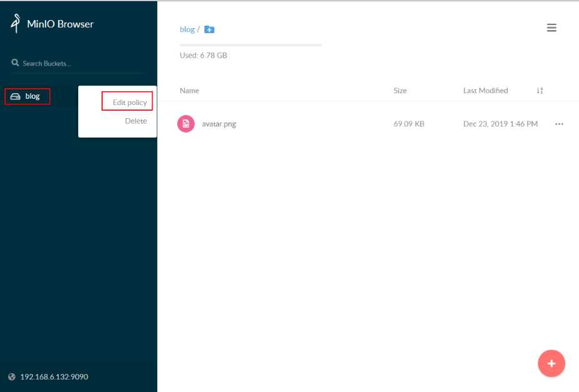The image size is (579, 392).
Task: Toggle the sort order arrows icon
Action: tap(540, 91)
